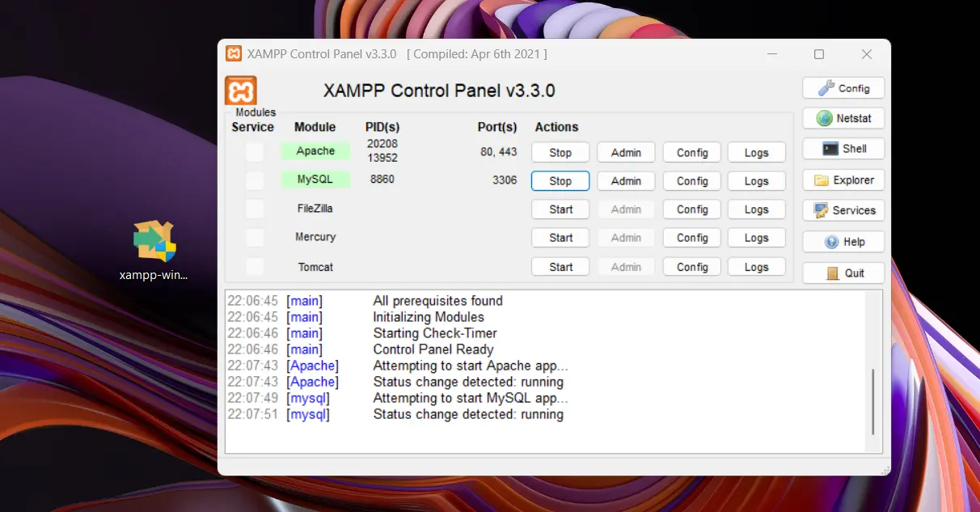This screenshot has height=512, width=980.
Task: Open Logs for the Mercury module
Action: pos(757,238)
